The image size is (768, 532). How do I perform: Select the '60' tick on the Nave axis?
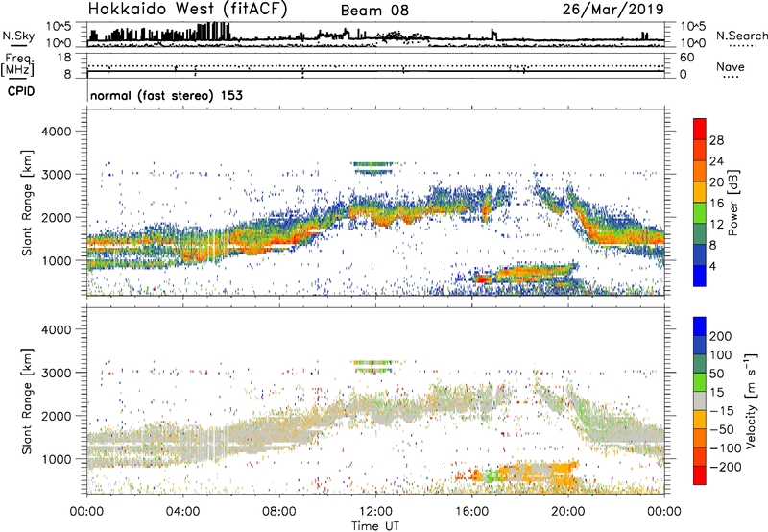pyautogui.click(x=686, y=58)
